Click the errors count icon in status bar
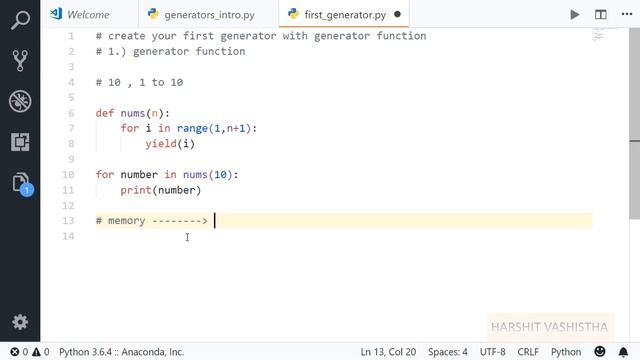The height and width of the screenshot is (360, 640). pos(15,352)
